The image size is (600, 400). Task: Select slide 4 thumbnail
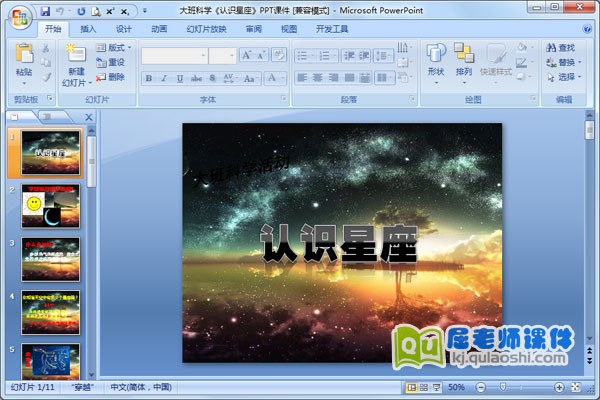51,313
